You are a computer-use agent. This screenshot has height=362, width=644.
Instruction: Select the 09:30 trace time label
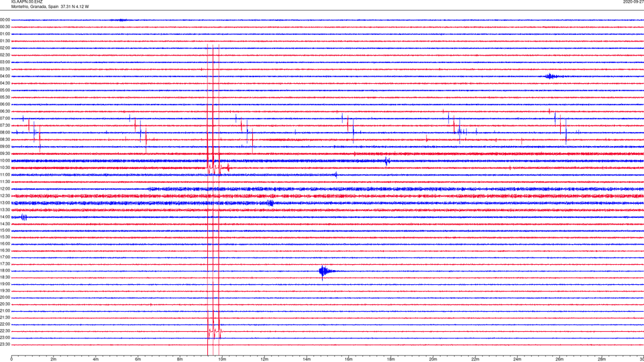[5, 154]
